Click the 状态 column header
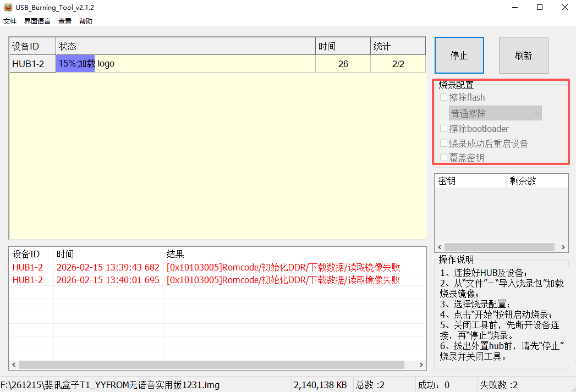 point(185,47)
